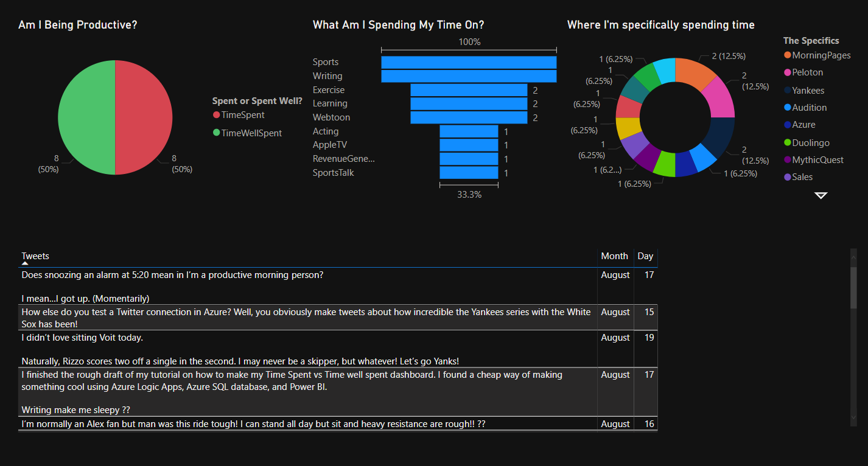The height and width of the screenshot is (466, 868).
Task: Select the TimeSpent red legend marker
Action: pyautogui.click(x=216, y=115)
